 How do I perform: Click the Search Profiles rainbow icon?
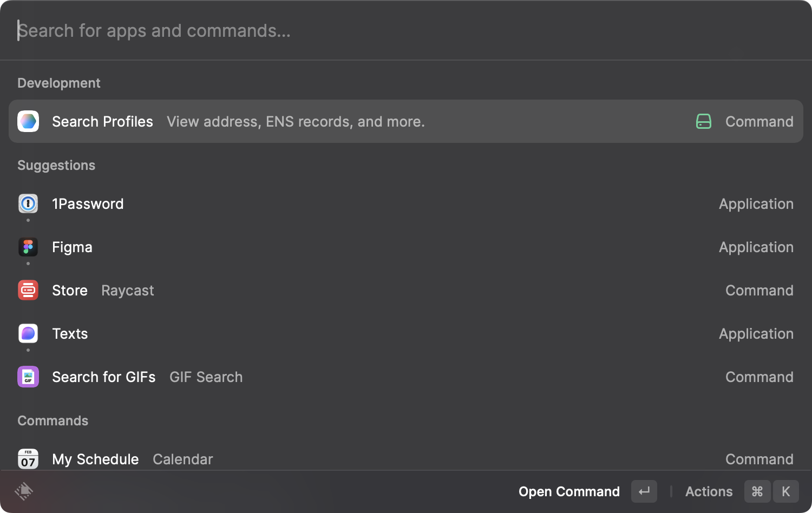28,121
